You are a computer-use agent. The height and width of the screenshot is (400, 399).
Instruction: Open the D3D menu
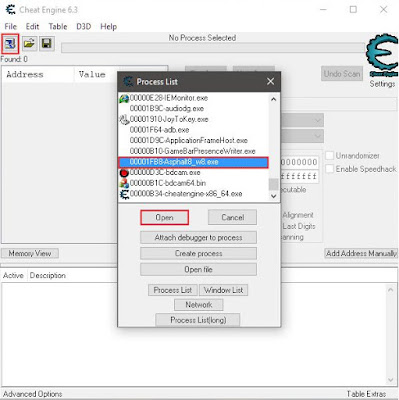pyautogui.click(x=83, y=27)
